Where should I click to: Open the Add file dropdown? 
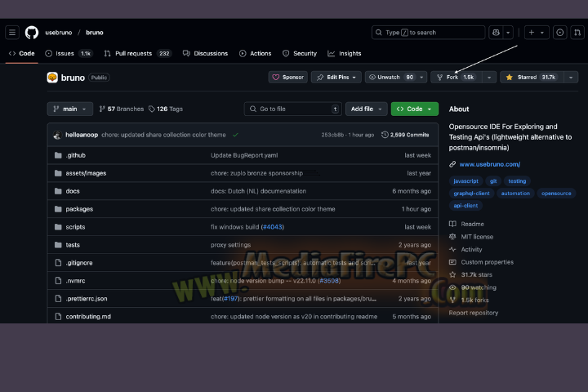[x=367, y=109]
